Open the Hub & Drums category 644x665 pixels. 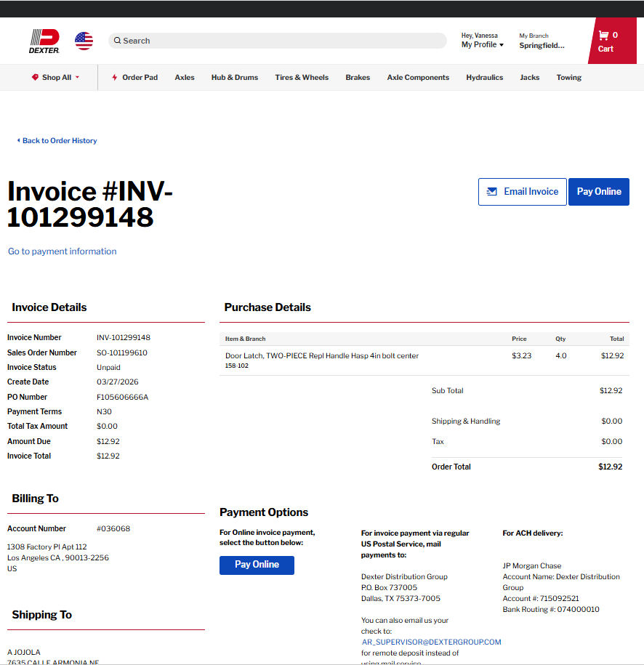point(235,77)
